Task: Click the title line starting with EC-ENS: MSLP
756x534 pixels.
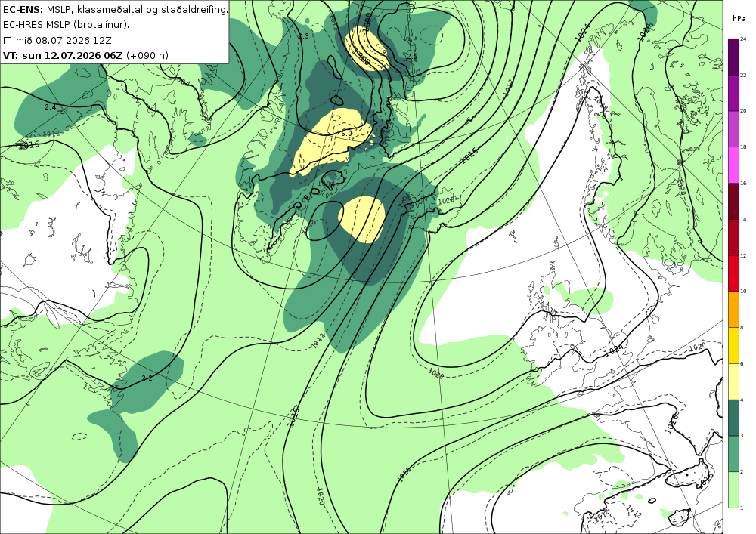Action: pos(115,9)
